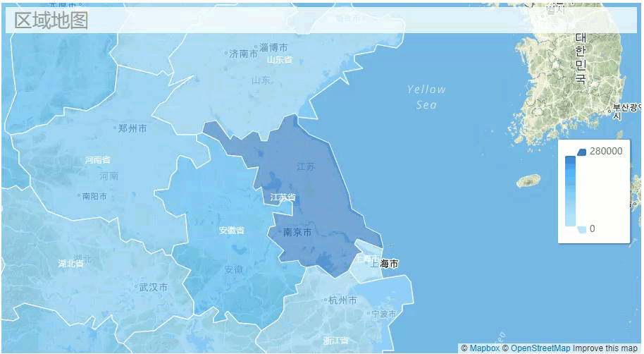The width and height of the screenshot is (644, 354).
Task: Click the 江苏省 province label
Action: point(283,197)
